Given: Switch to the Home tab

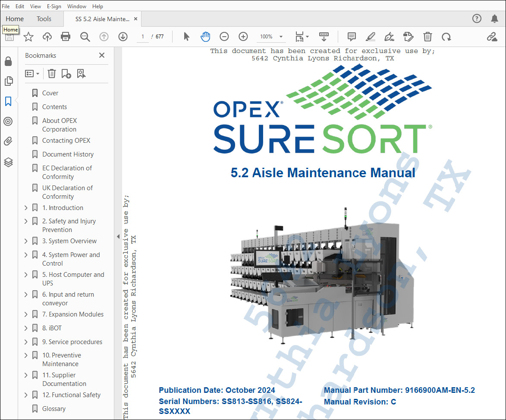Looking at the screenshot, I should coord(15,19).
